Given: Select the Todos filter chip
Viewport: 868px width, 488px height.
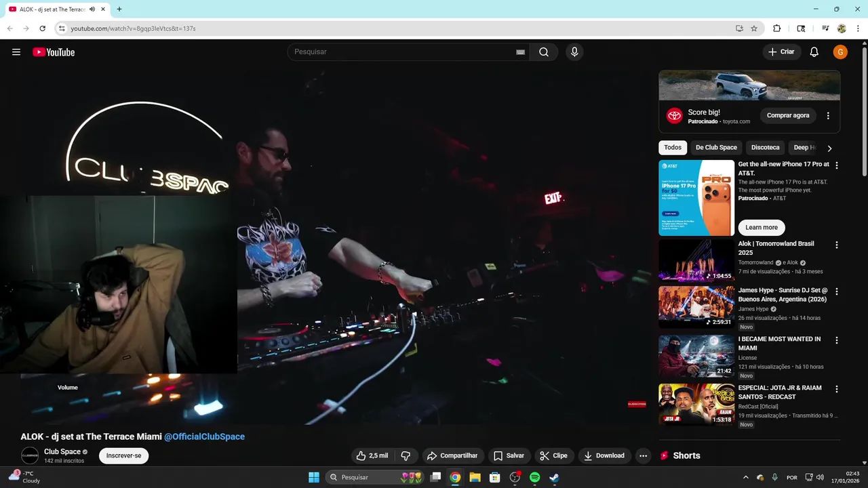Looking at the screenshot, I should pyautogui.click(x=673, y=147).
